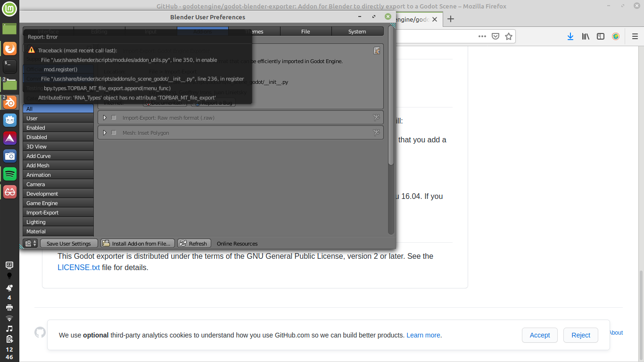644x362 pixels.
Task: Open the Firefox downloads panel
Action: click(x=570, y=36)
